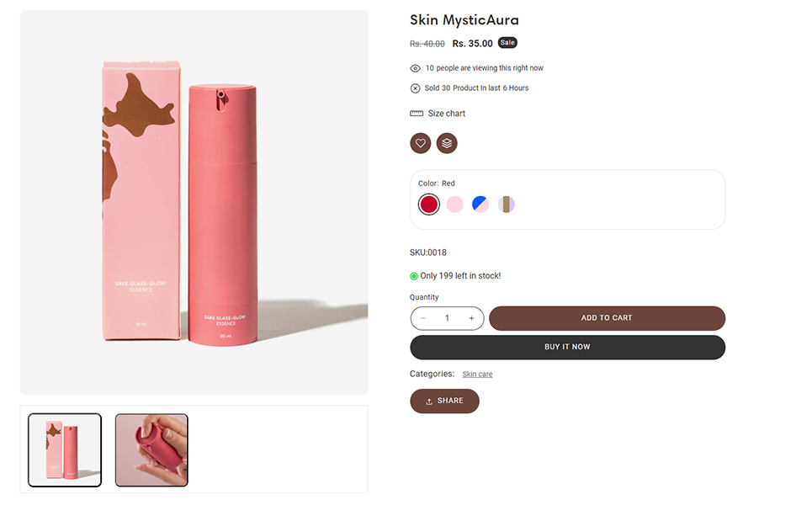This screenshot has width=812, height=505.
Task: Click the Buy It Now button
Action: point(567,347)
